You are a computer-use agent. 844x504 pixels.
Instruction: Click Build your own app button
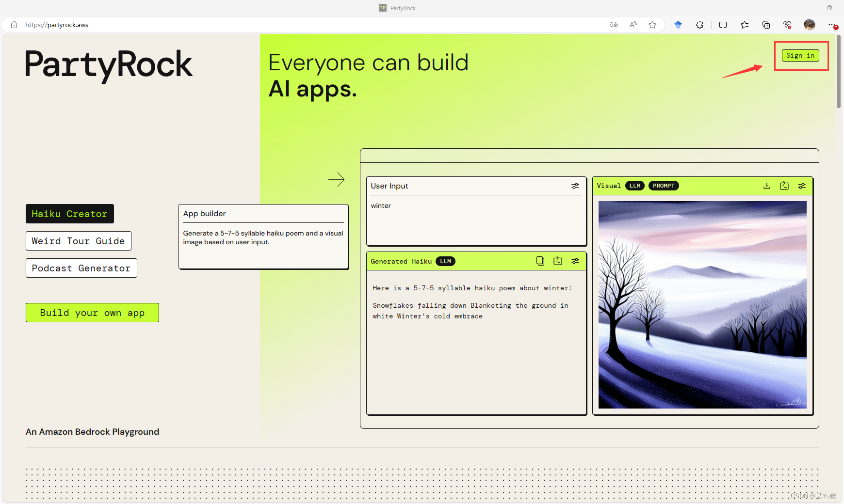(x=92, y=313)
